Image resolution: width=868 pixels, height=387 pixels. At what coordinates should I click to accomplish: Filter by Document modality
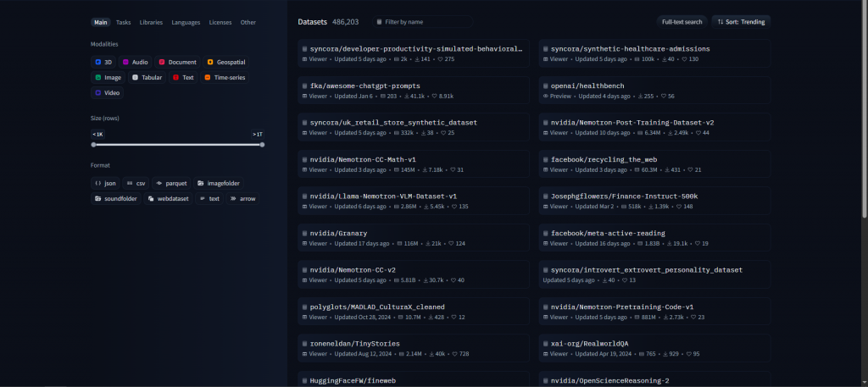[x=177, y=63]
